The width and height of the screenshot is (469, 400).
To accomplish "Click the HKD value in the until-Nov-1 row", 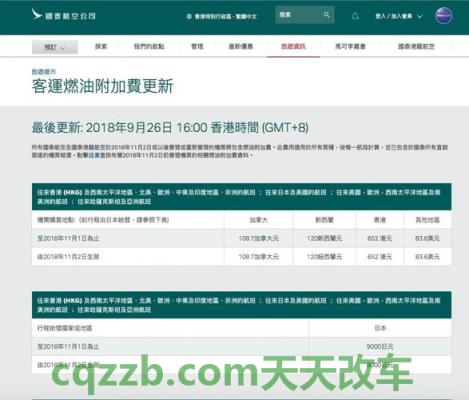I will [x=380, y=238].
